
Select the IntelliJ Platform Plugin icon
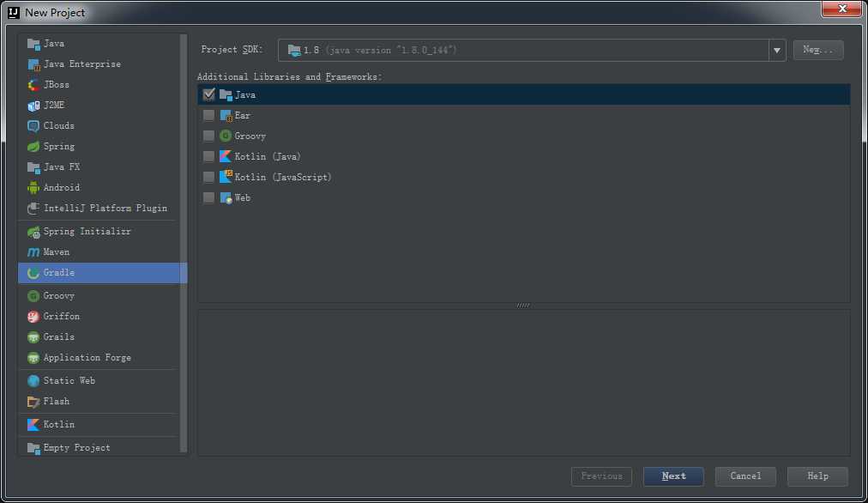coord(33,209)
